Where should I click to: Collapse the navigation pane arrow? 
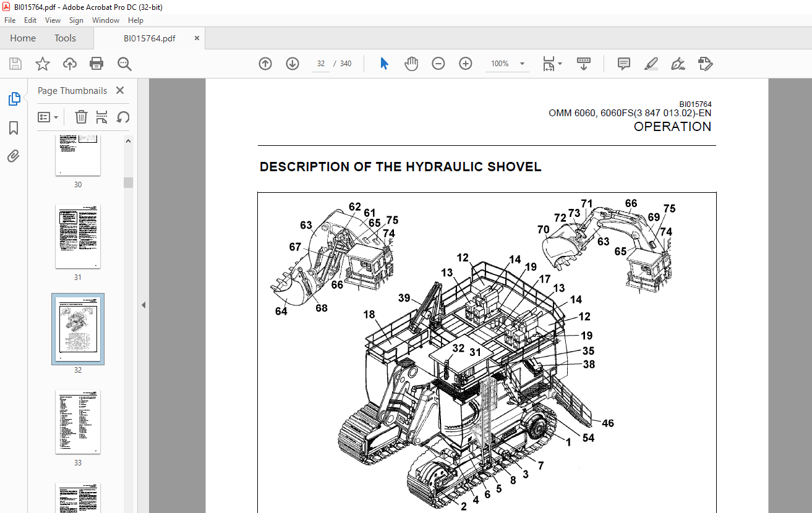tap(143, 305)
